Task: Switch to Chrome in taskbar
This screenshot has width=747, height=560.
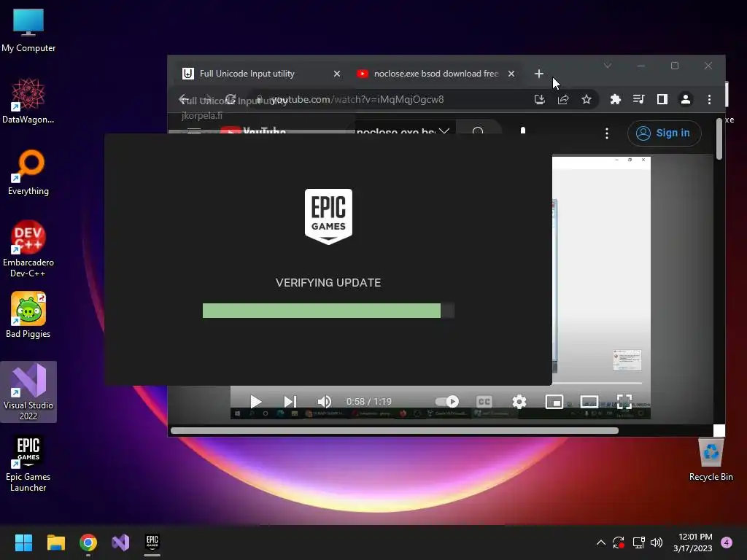Action: pos(88,542)
